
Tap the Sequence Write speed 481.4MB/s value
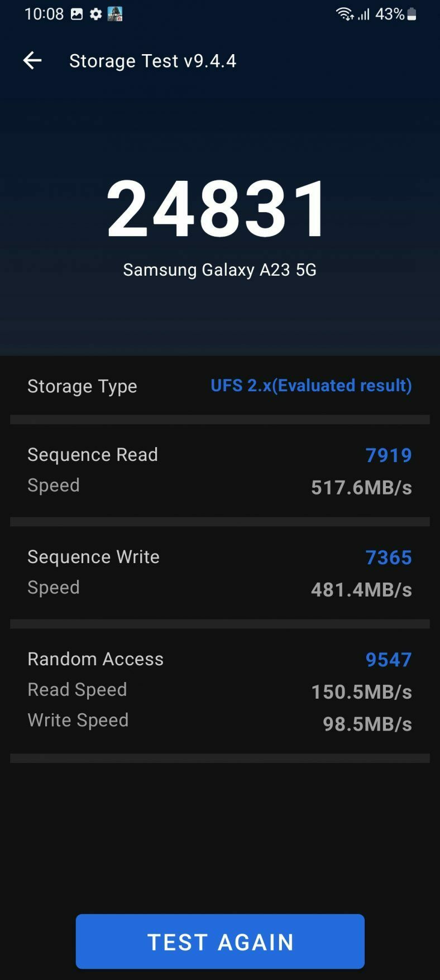(361, 589)
